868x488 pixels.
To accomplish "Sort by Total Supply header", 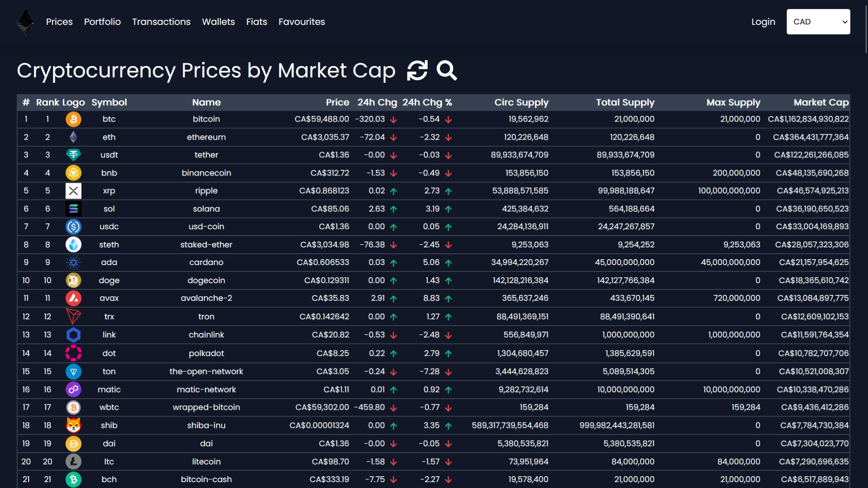I will pos(625,103).
